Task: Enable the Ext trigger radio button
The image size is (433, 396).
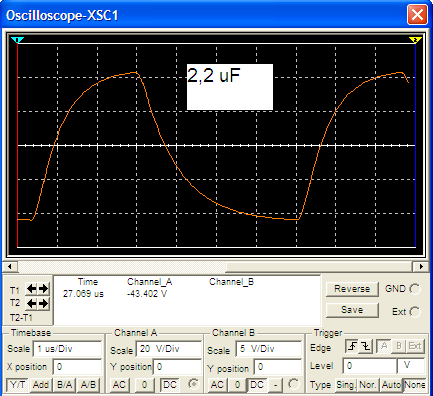Action: tap(415, 312)
